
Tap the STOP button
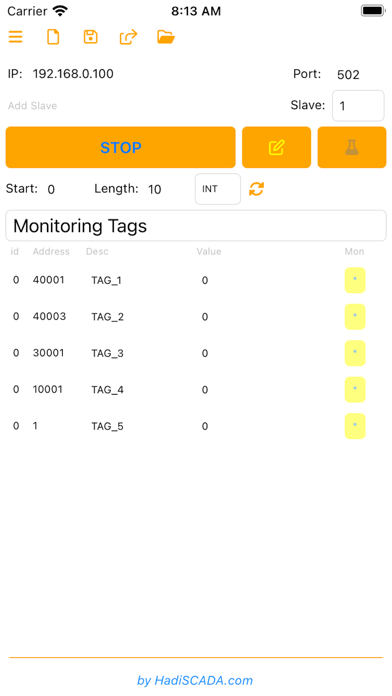coord(120,147)
